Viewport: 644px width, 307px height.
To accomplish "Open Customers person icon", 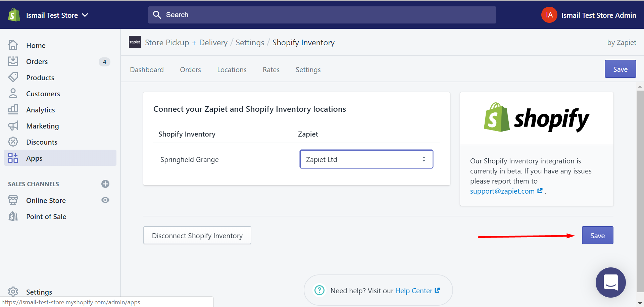I will pos(13,93).
